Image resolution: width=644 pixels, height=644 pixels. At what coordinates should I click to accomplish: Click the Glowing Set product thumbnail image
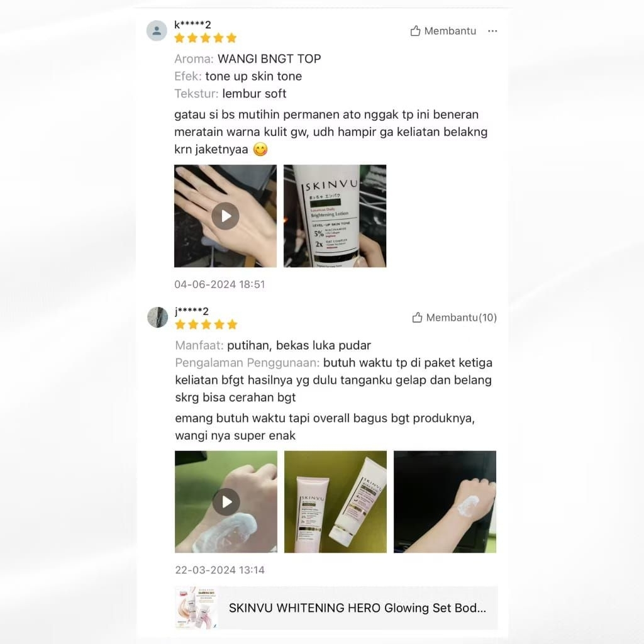(x=196, y=608)
